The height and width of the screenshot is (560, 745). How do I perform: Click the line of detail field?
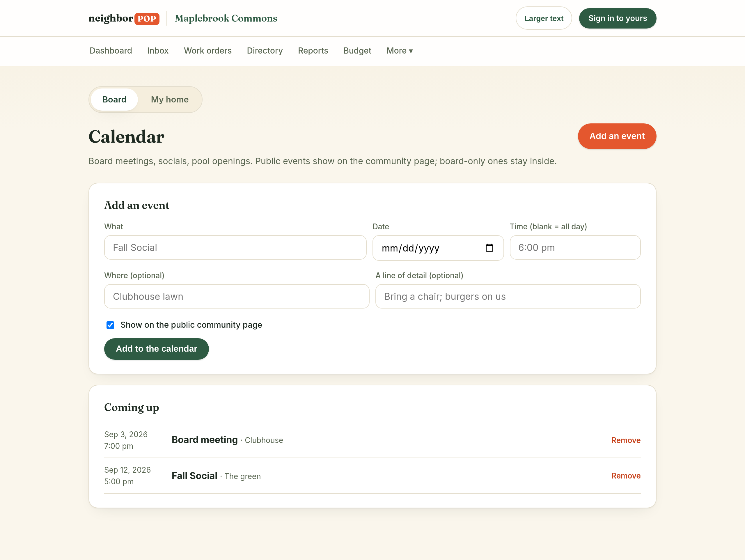click(x=508, y=296)
